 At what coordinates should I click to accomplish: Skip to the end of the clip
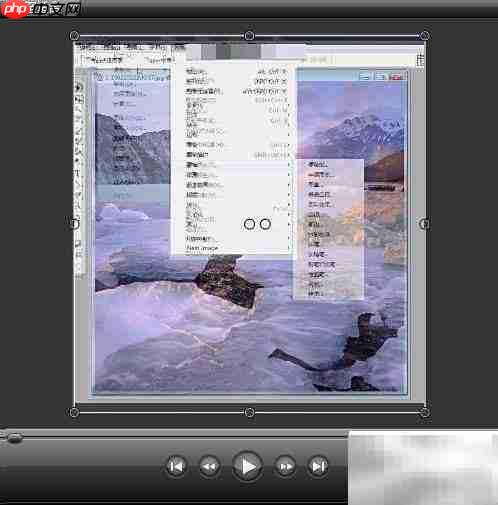(318, 466)
